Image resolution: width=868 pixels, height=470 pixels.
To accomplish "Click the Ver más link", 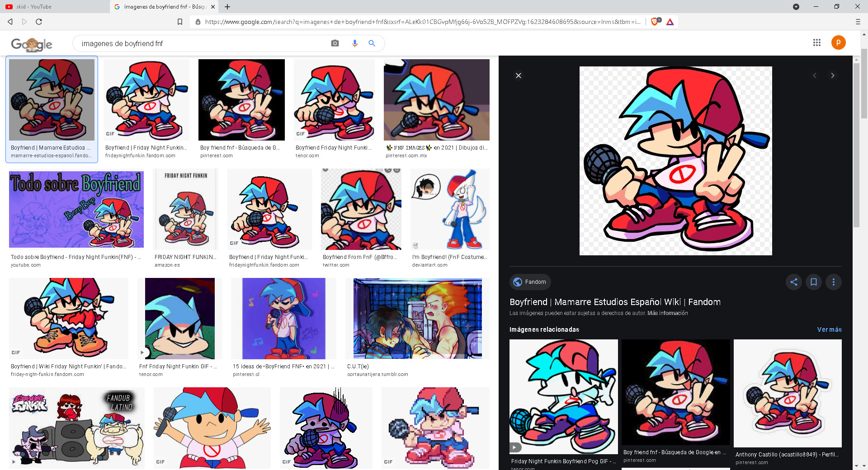I will pos(829,329).
